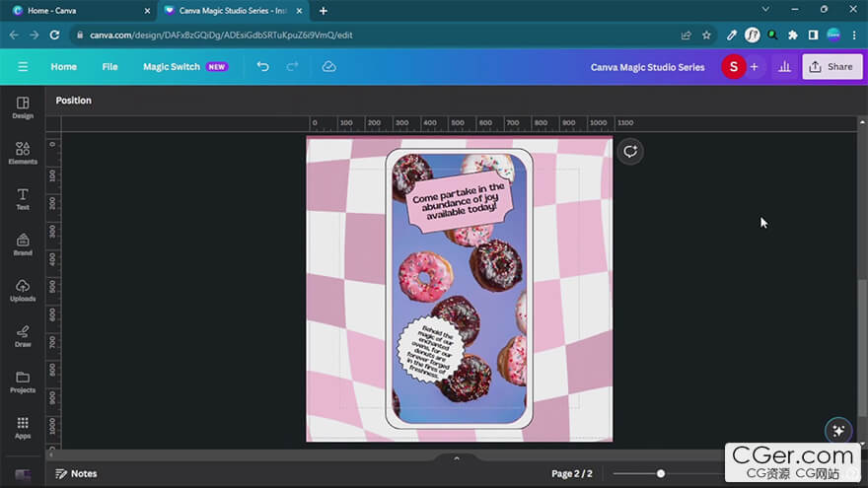Open the browser tab search dropdown
868x488 pixels.
[x=764, y=11]
